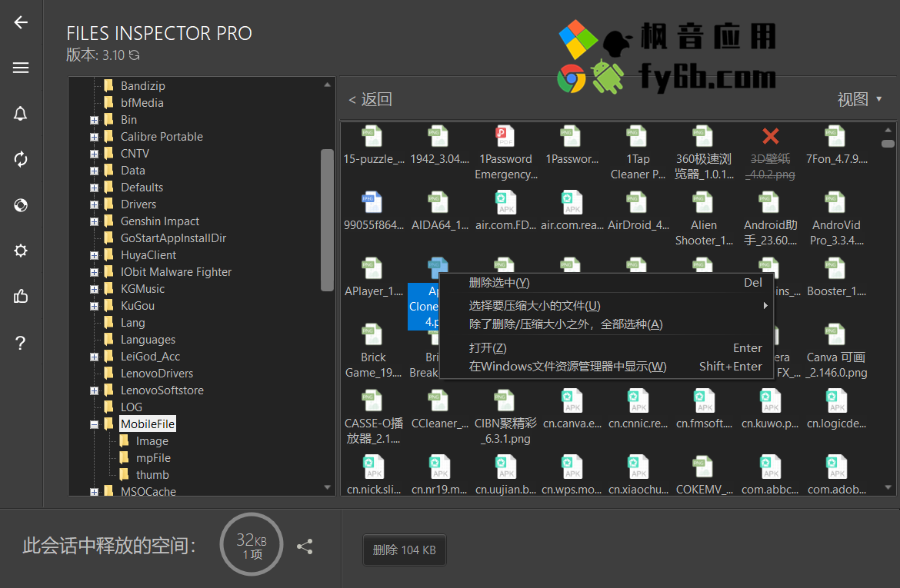Select the mpFile subfolder

tap(153, 458)
